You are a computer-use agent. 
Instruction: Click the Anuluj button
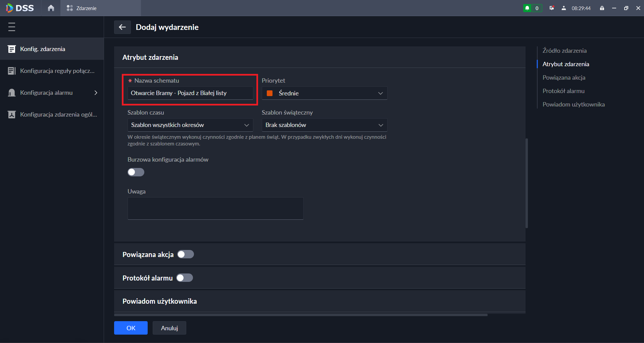pyautogui.click(x=169, y=328)
